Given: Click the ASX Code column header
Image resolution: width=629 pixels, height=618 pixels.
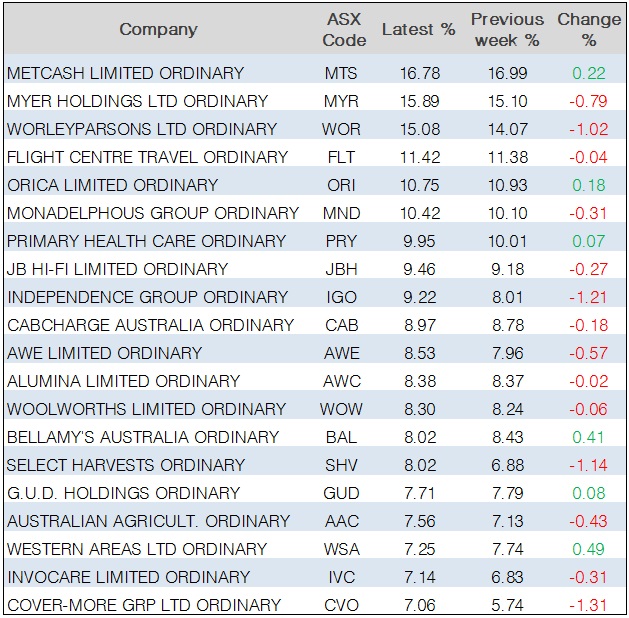Looking at the screenshot, I should pyautogui.click(x=341, y=29).
